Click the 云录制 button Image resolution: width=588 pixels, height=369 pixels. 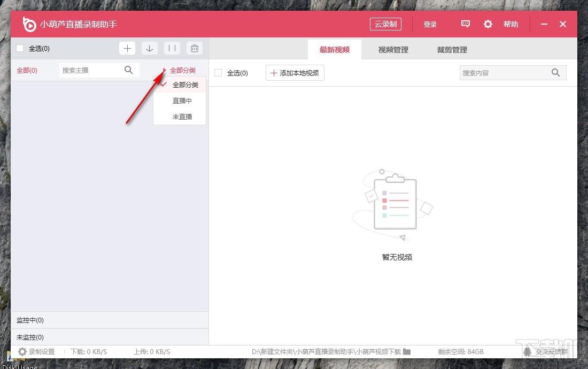coord(385,24)
